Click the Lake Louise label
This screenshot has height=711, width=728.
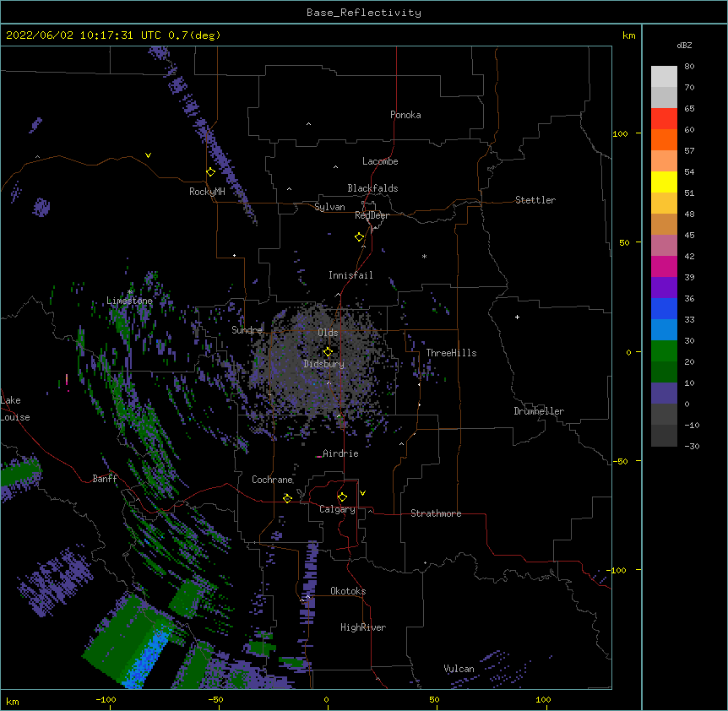[15, 409]
